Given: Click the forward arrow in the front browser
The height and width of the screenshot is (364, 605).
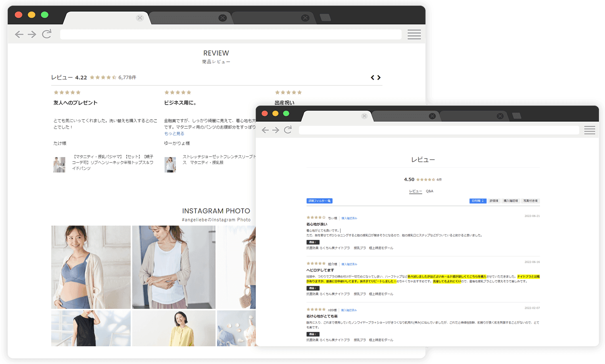Looking at the screenshot, I should pos(276,130).
